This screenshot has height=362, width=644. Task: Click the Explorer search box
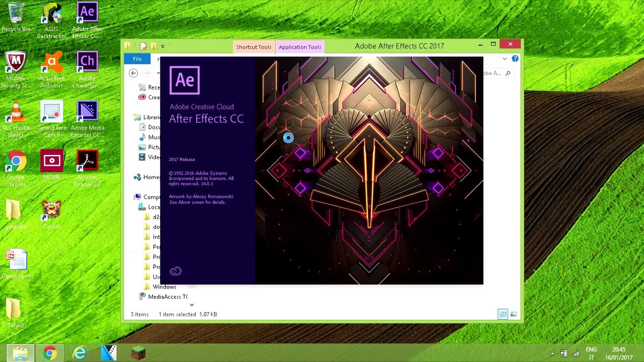pyautogui.click(x=498, y=73)
